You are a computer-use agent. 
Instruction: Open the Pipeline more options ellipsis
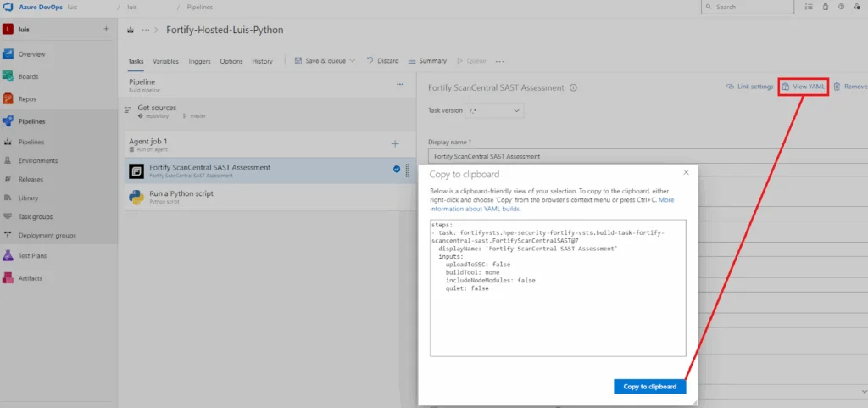(x=400, y=84)
